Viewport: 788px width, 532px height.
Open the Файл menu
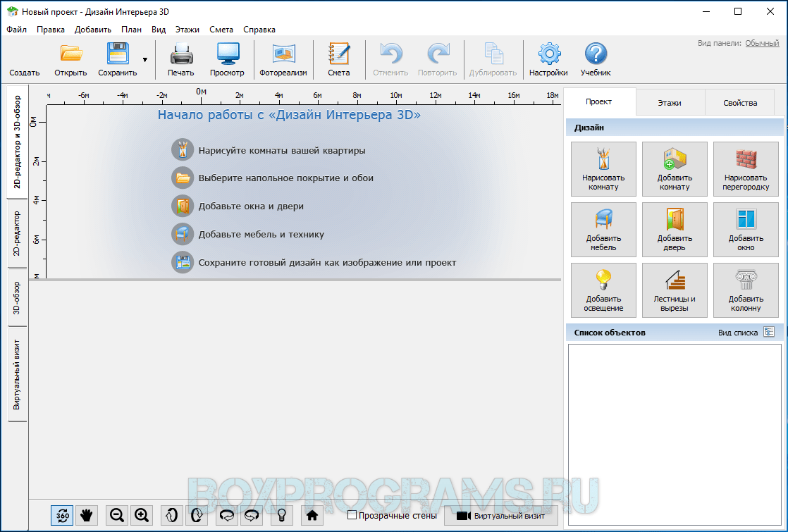[17, 30]
